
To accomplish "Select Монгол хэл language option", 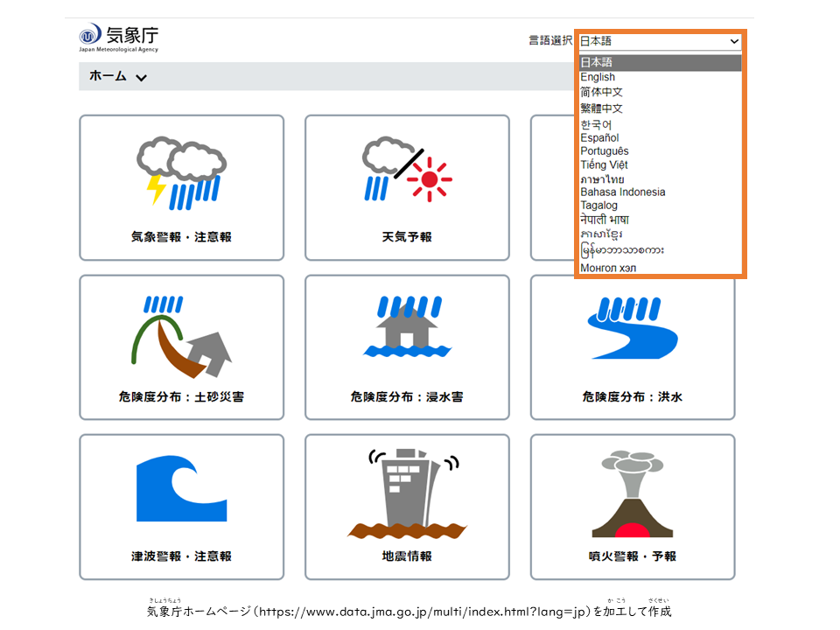I will click(x=608, y=267).
